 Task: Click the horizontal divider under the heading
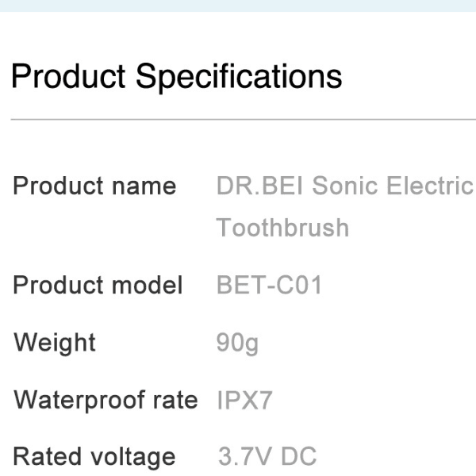238,119
